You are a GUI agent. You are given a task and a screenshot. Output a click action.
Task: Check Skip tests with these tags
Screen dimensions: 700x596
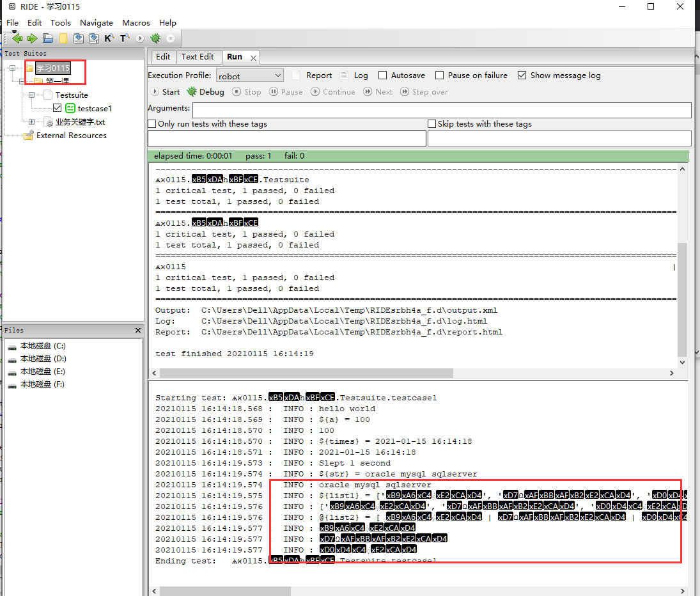[x=432, y=123]
